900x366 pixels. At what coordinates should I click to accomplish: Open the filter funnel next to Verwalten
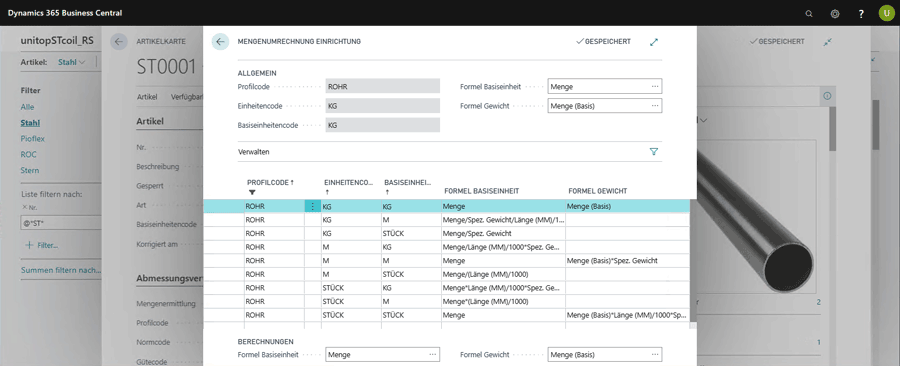pos(654,152)
